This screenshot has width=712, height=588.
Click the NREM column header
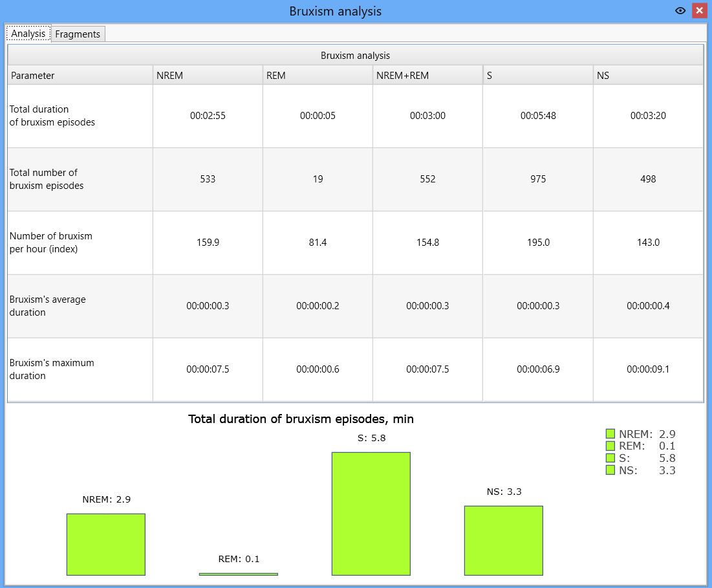[208, 76]
